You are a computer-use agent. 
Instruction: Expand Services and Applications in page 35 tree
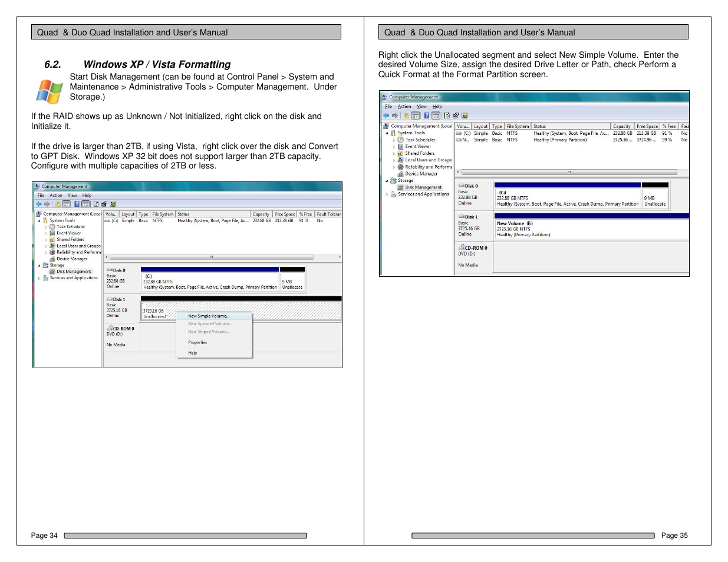click(x=387, y=194)
